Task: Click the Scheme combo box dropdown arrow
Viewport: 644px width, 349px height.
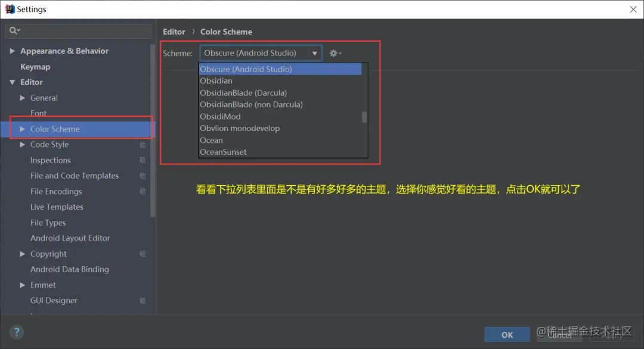Action: point(315,54)
